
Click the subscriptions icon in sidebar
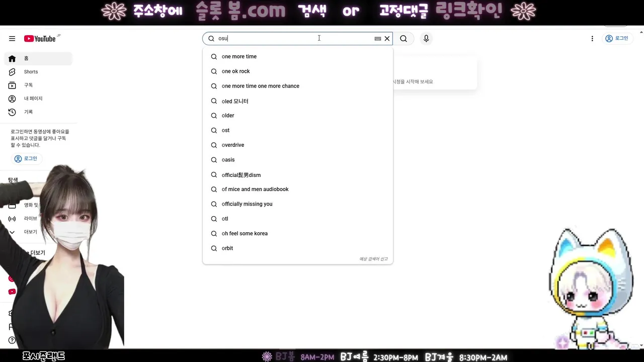[12, 85]
